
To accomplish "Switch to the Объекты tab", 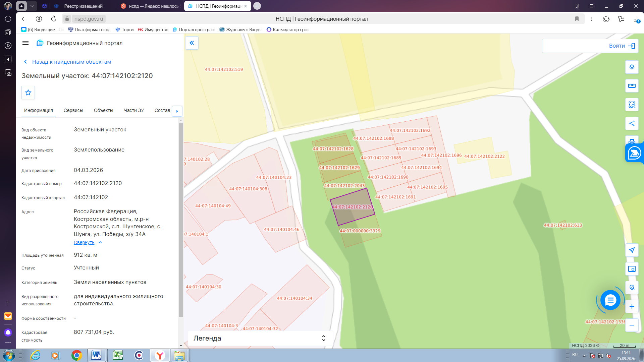I will [103, 110].
